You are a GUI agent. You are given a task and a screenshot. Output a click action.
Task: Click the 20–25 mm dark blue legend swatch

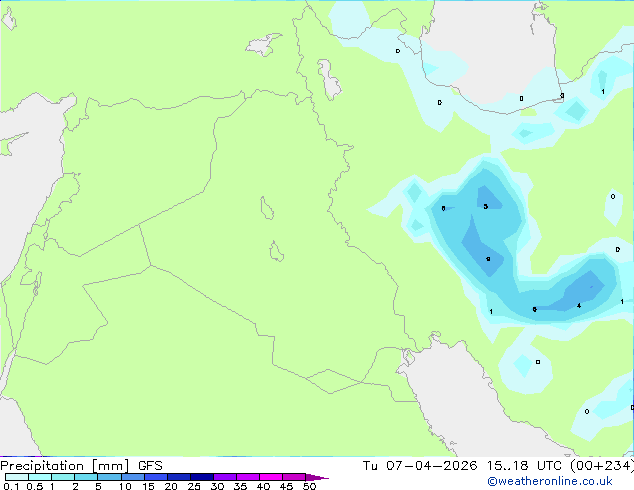179,477
